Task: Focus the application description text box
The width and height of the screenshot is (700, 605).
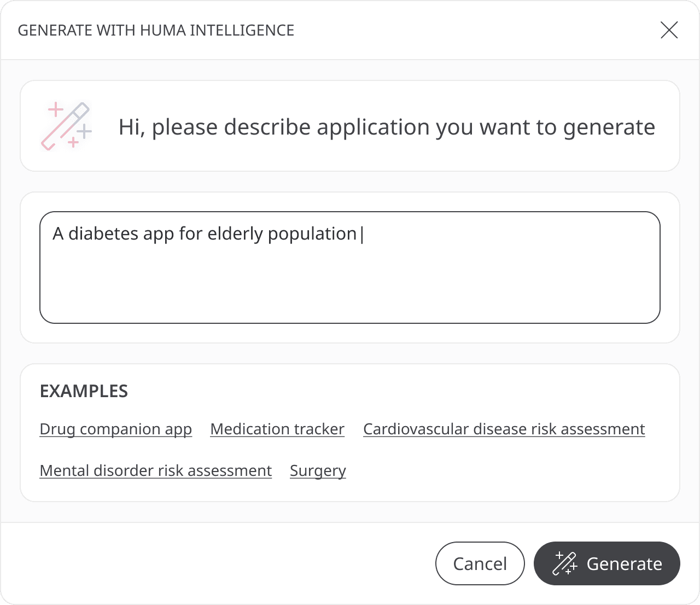Action: pyautogui.click(x=350, y=279)
